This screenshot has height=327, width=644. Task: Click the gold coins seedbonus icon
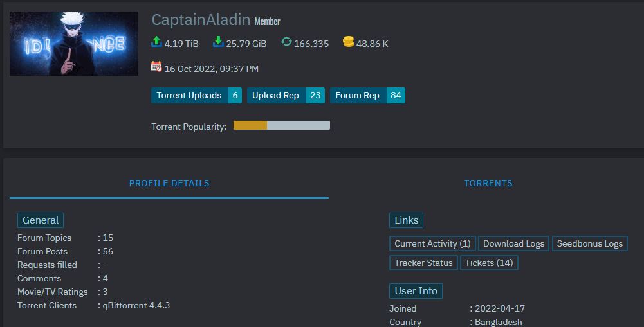click(x=348, y=42)
